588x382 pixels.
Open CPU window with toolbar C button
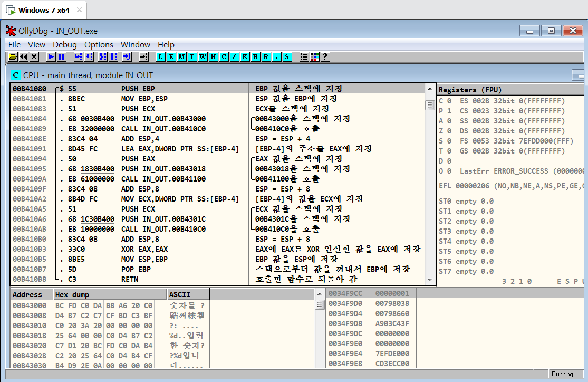click(224, 56)
